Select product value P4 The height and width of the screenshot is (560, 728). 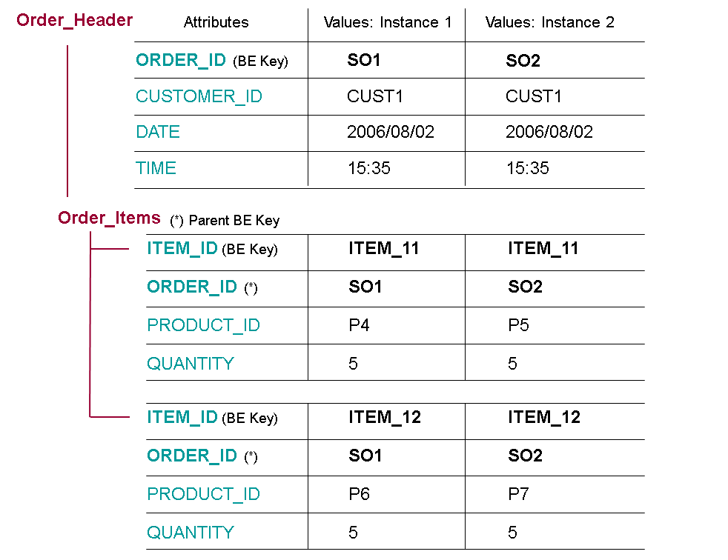359,326
